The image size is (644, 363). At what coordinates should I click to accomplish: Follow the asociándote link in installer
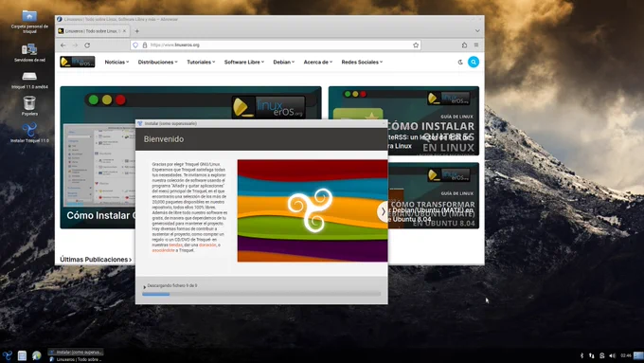tap(164, 250)
